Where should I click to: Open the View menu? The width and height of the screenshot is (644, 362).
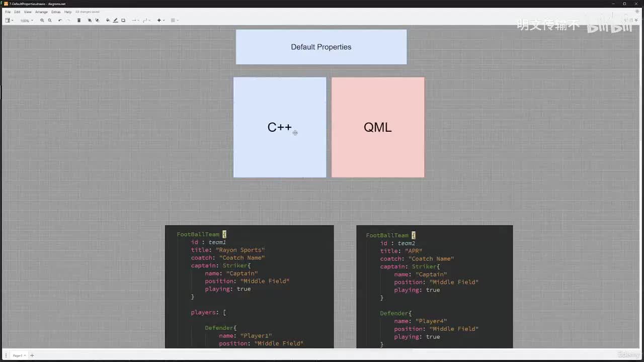click(x=28, y=12)
